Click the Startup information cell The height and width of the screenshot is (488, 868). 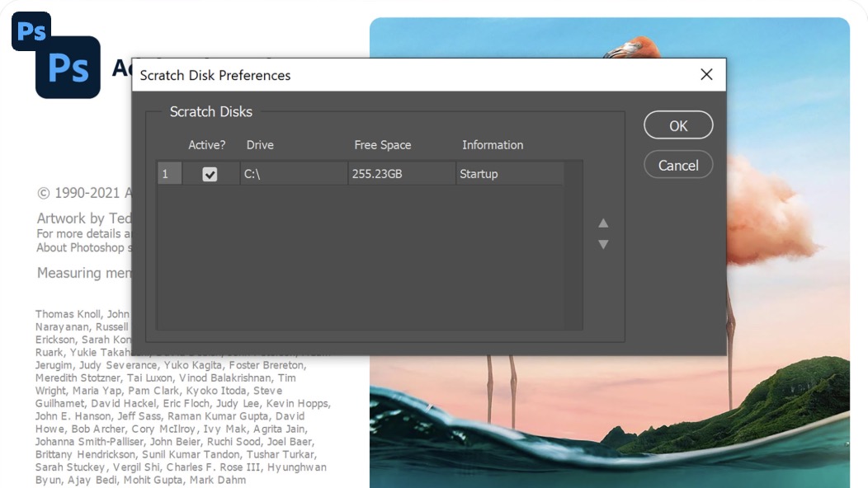point(510,174)
